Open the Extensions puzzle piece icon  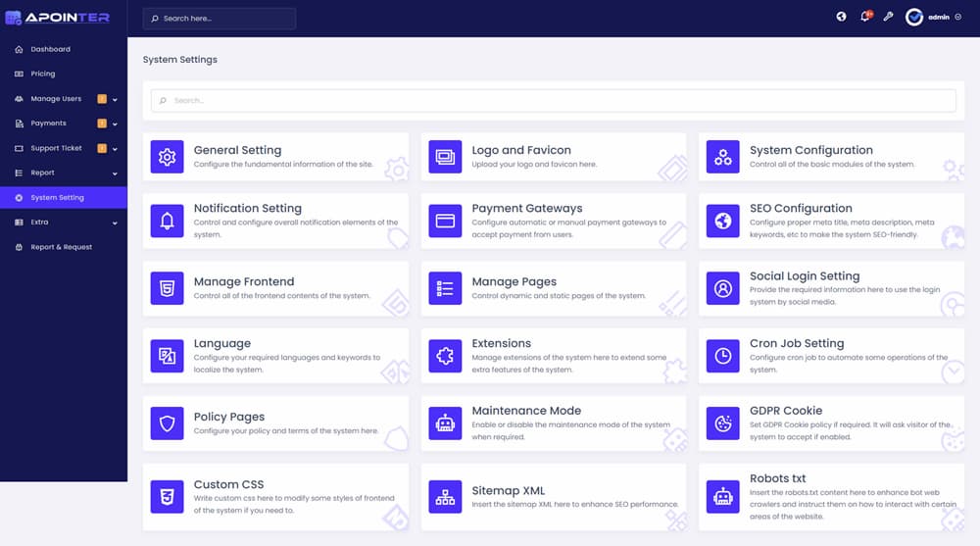tap(445, 356)
